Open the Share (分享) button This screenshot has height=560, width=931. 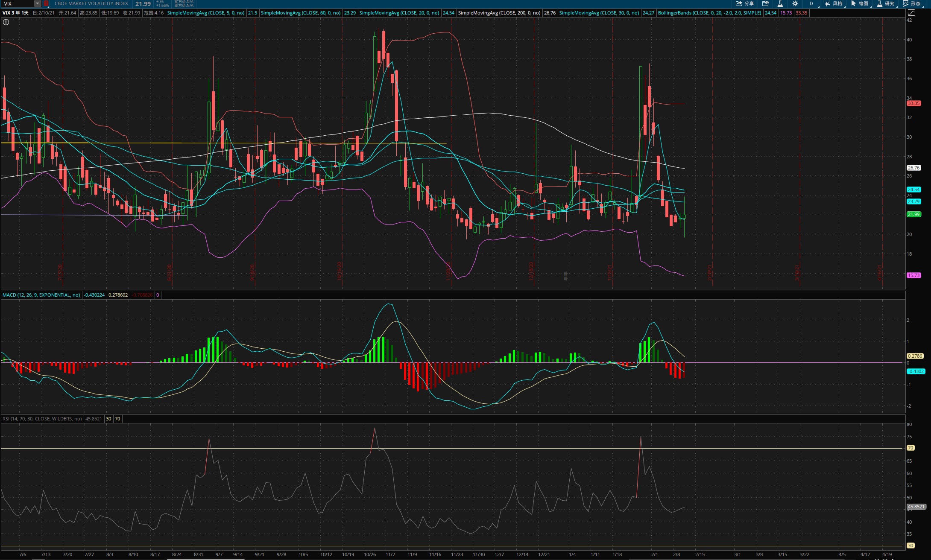tap(744, 3)
